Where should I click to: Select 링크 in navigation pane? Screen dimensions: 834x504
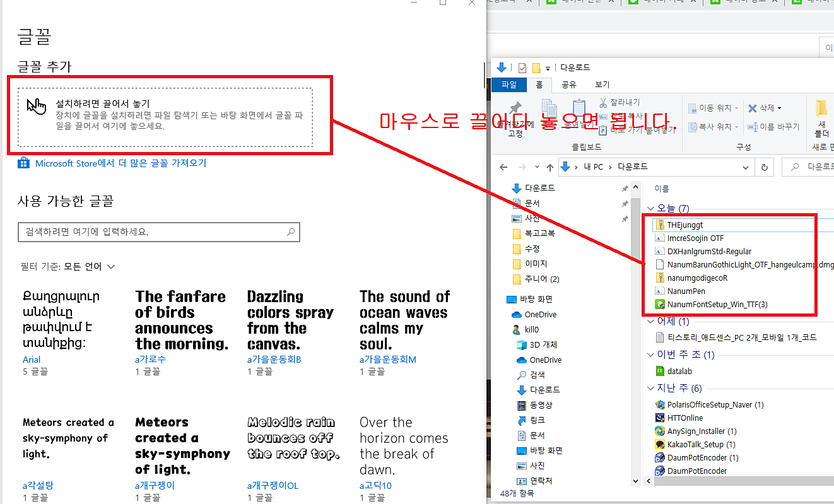531,420
